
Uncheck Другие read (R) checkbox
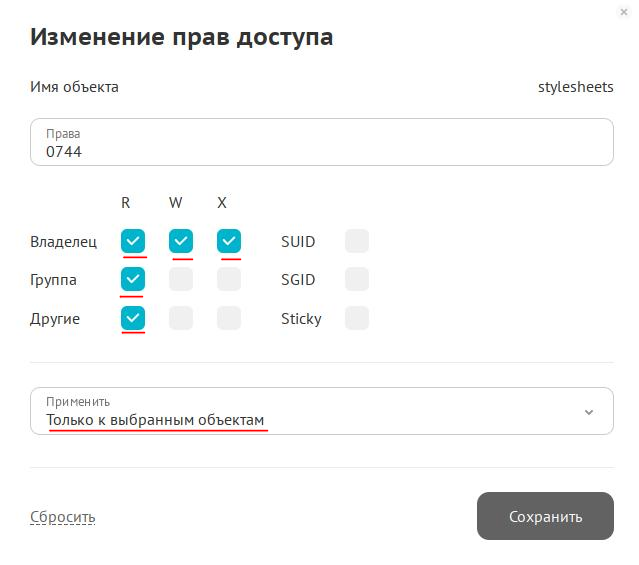(x=133, y=319)
